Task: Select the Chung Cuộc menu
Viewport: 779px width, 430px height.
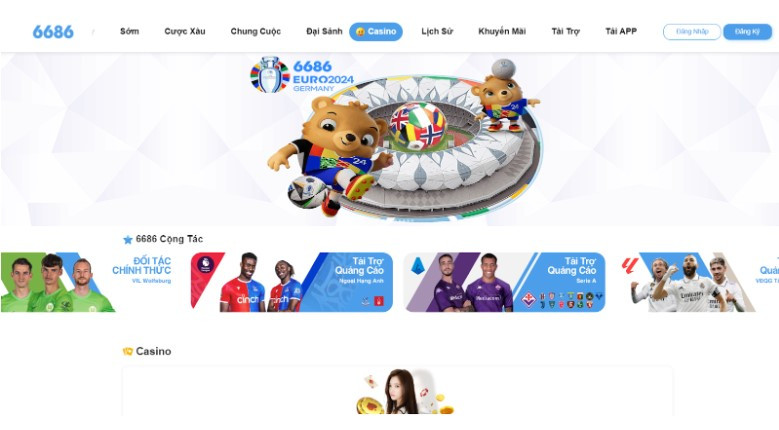Action: click(255, 31)
